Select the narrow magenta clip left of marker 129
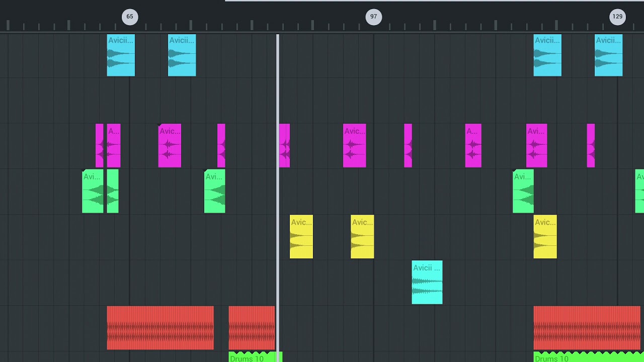The height and width of the screenshot is (362, 644). pos(591,145)
